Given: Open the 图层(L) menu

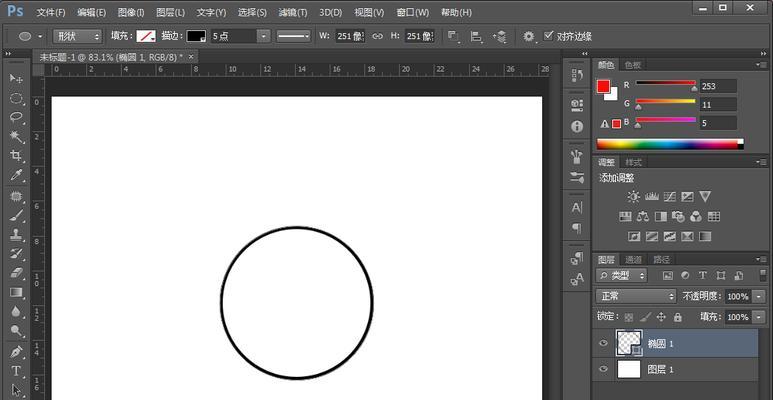Looking at the screenshot, I should click(171, 12).
